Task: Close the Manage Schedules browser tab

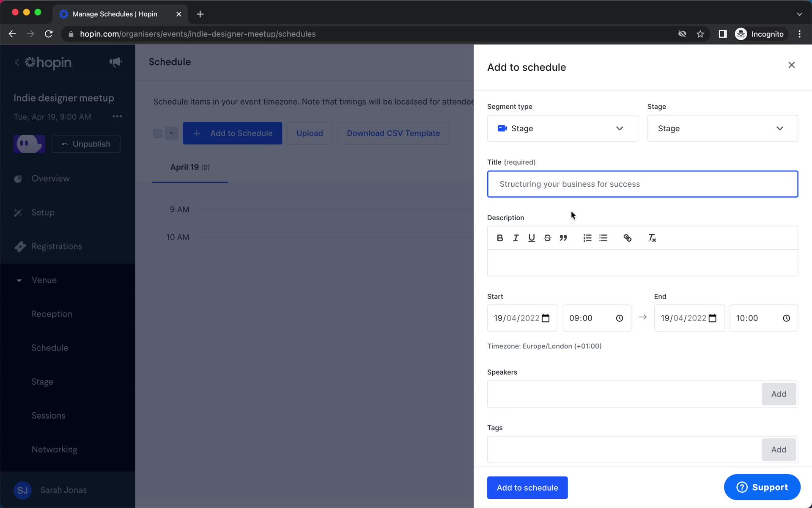Action: [x=179, y=14]
